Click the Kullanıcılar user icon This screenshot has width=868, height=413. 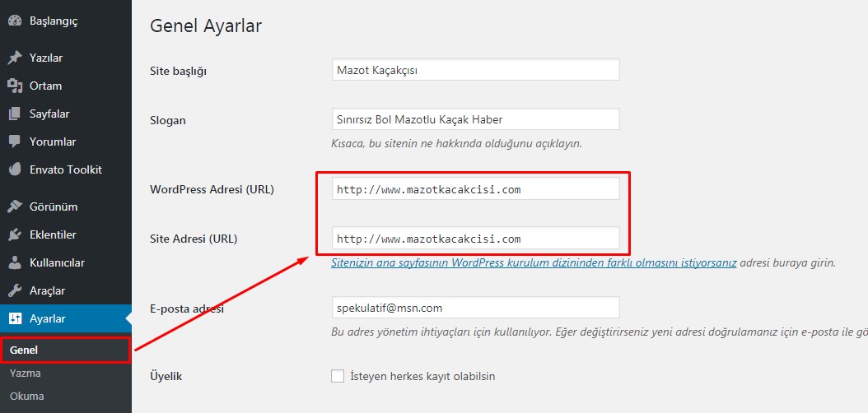point(14,262)
